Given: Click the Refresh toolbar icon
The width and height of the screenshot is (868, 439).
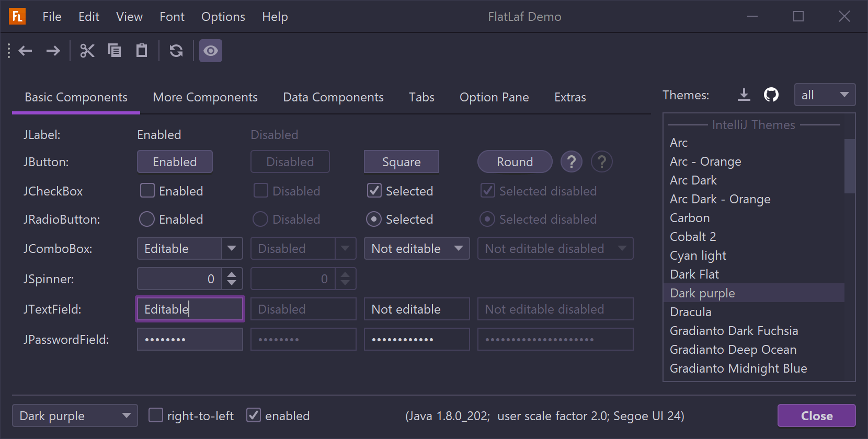Looking at the screenshot, I should pyautogui.click(x=176, y=51).
